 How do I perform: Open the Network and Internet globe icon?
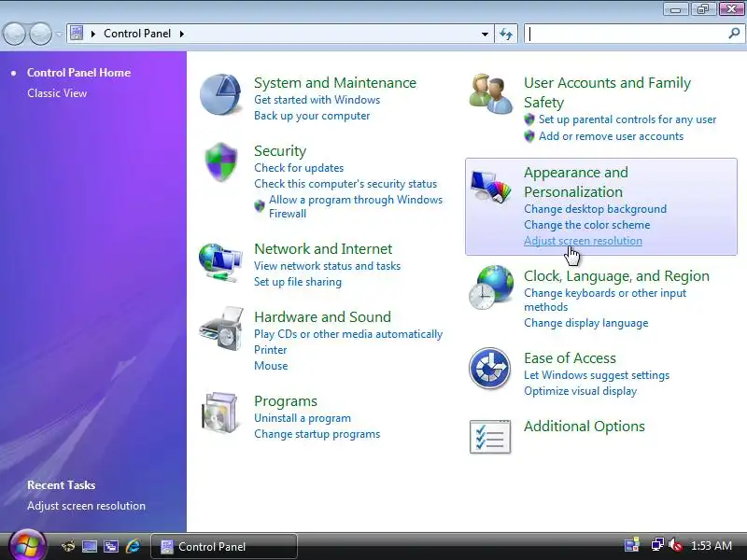click(220, 262)
